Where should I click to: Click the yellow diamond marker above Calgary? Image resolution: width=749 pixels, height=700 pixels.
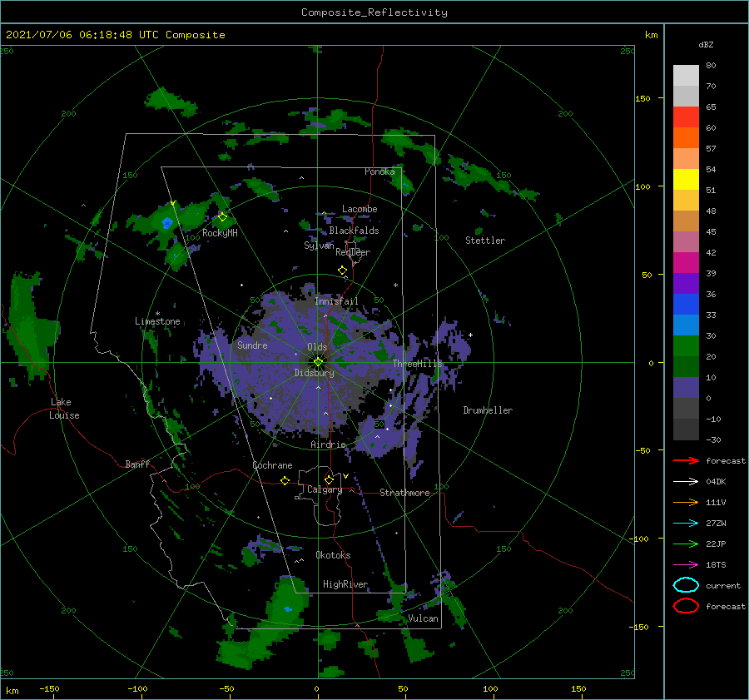click(329, 479)
